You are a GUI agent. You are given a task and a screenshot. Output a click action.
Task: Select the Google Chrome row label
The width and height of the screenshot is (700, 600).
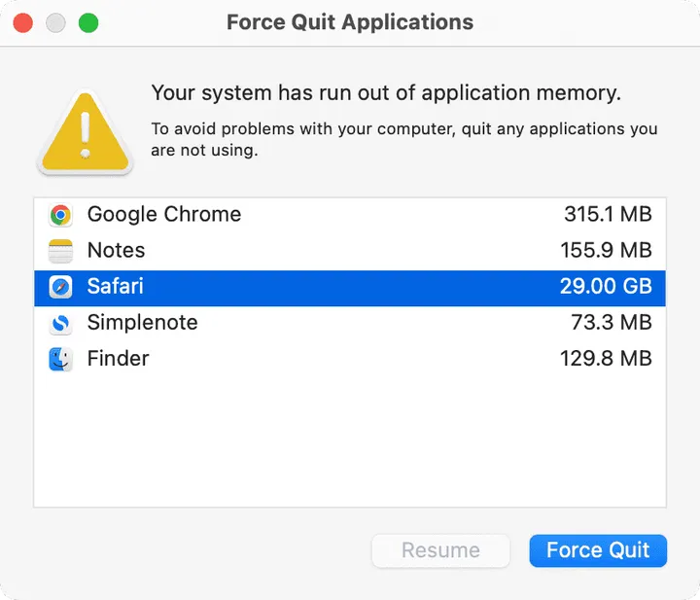click(x=163, y=215)
